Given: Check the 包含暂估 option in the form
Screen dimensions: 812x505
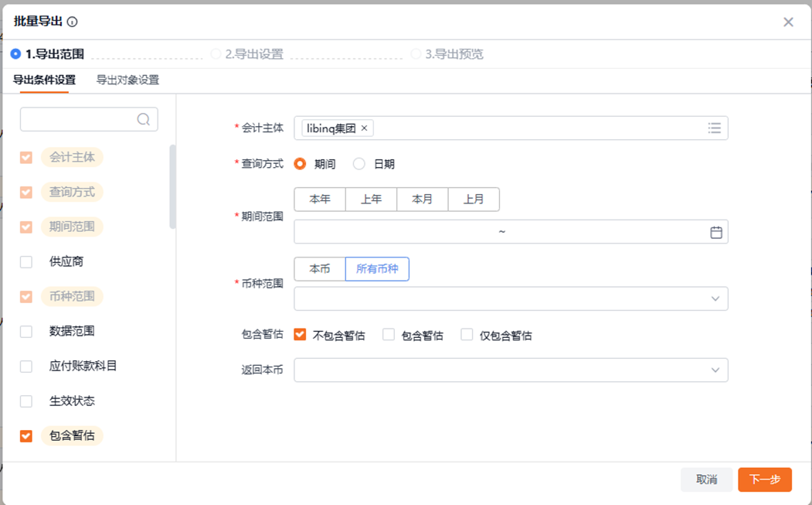Looking at the screenshot, I should tap(389, 334).
